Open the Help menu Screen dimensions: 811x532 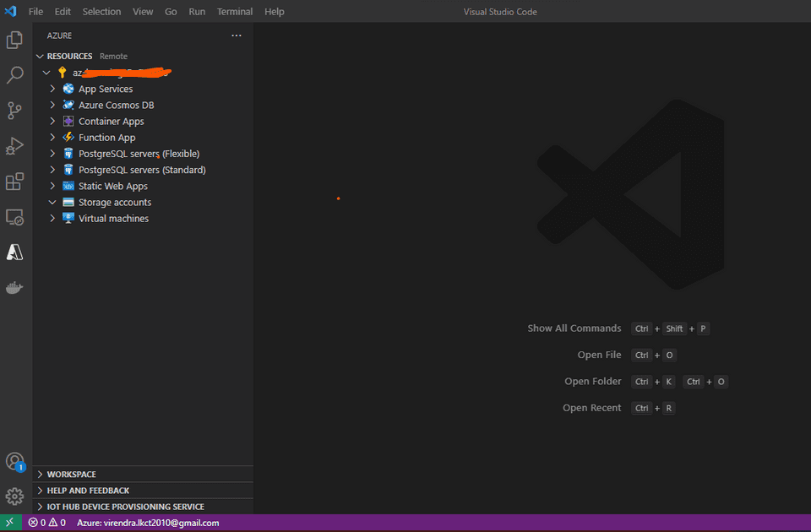click(x=274, y=11)
